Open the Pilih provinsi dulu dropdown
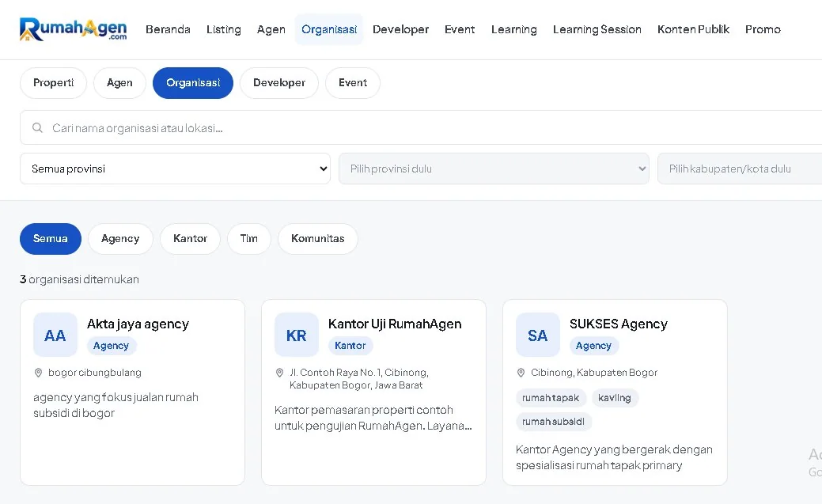Screen dimensions: 822x504 pos(494,169)
